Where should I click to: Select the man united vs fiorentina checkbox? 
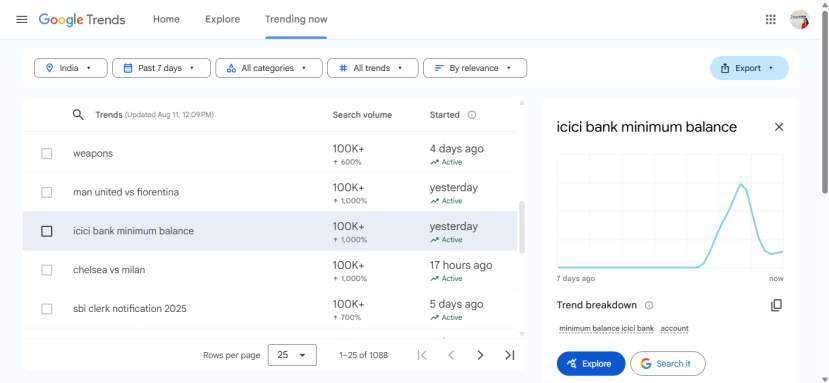click(47, 193)
